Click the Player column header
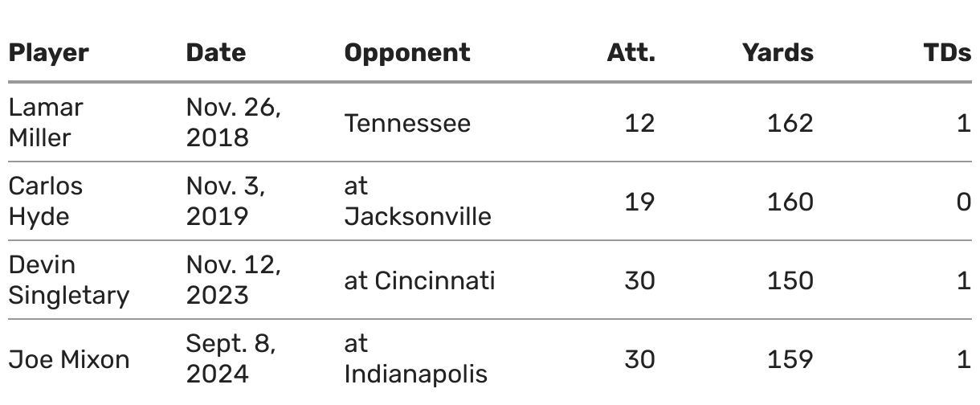This screenshot has width=980, height=405. pos(48,53)
